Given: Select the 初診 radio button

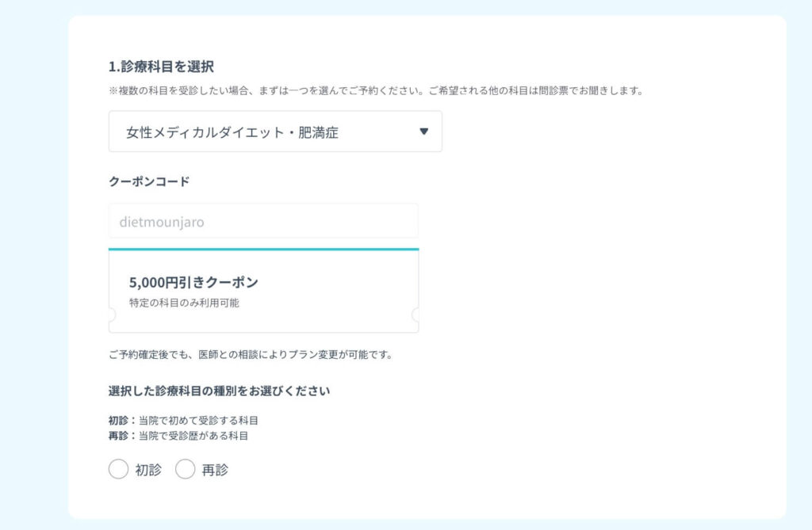Looking at the screenshot, I should 119,469.
